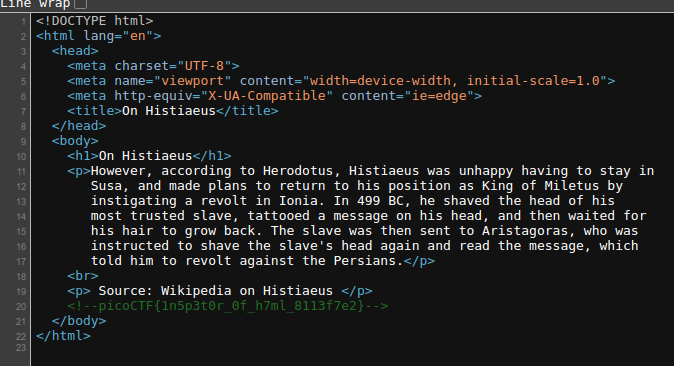Click the opening <body> tag
Image resolution: width=674 pixels, height=366 pixels.
(75, 141)
